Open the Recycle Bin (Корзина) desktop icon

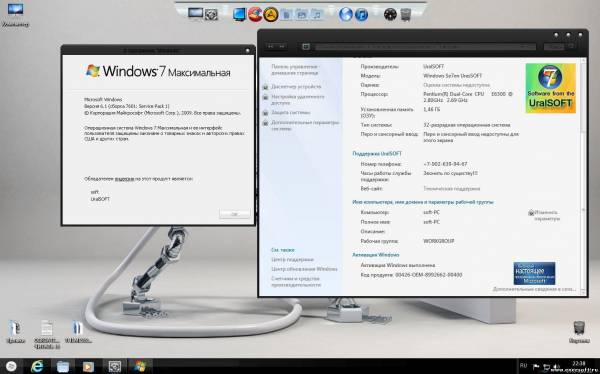pos(579,332)
